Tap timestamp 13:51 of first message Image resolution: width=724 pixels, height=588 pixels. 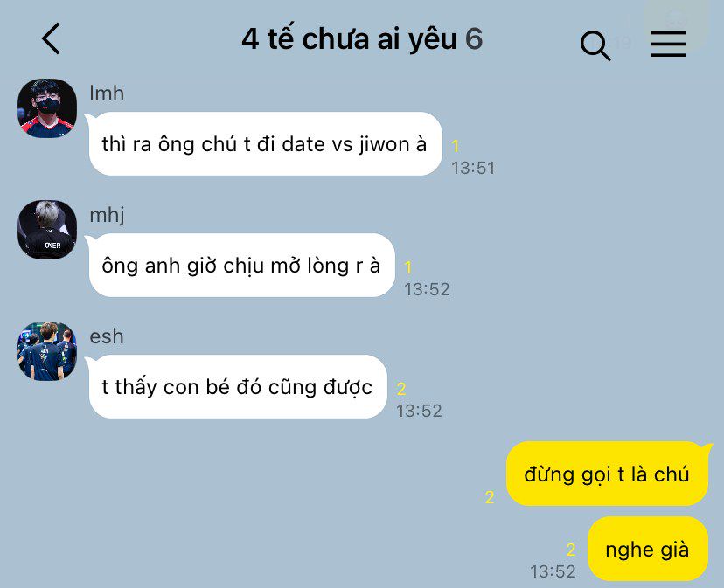point(473,168)
